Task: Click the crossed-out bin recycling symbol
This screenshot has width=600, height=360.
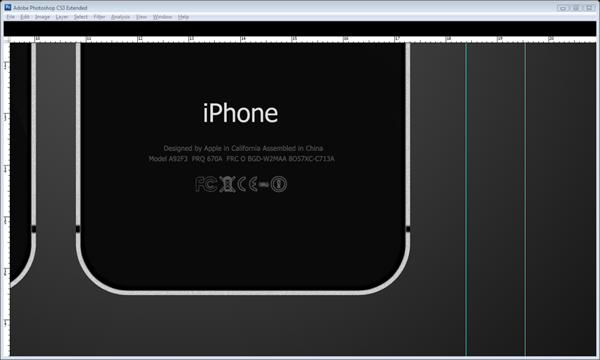Action: coord(227,184)
